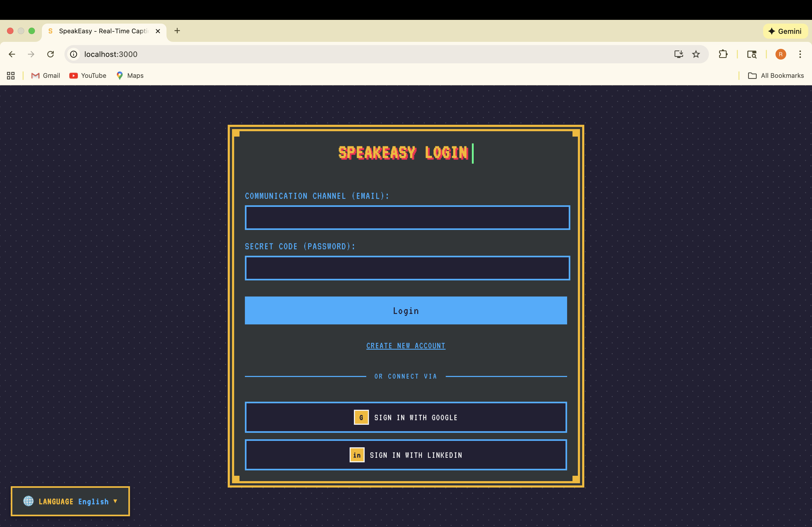
Task: Open the Chrome apps grid icon
Action: [10, 76]
